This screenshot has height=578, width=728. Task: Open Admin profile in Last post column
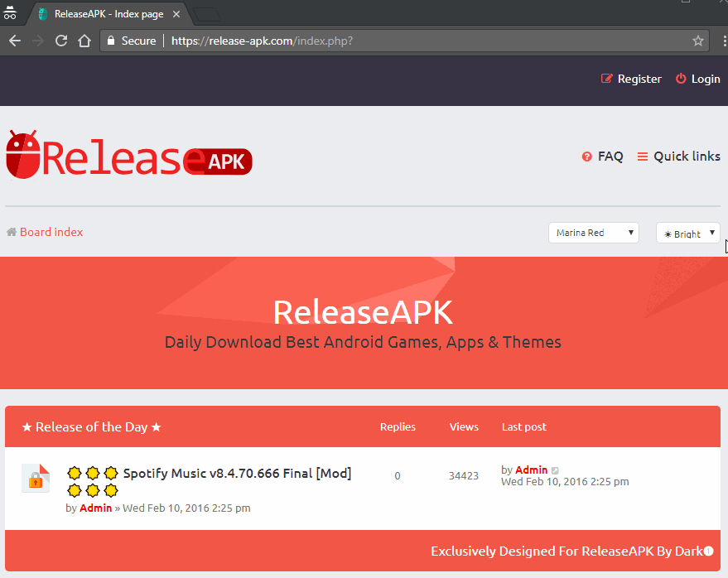coord(531,470)
